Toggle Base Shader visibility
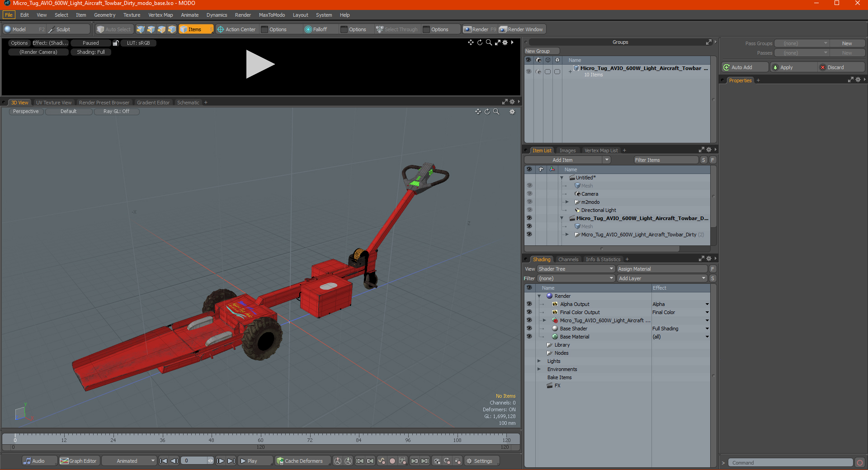 529,329
